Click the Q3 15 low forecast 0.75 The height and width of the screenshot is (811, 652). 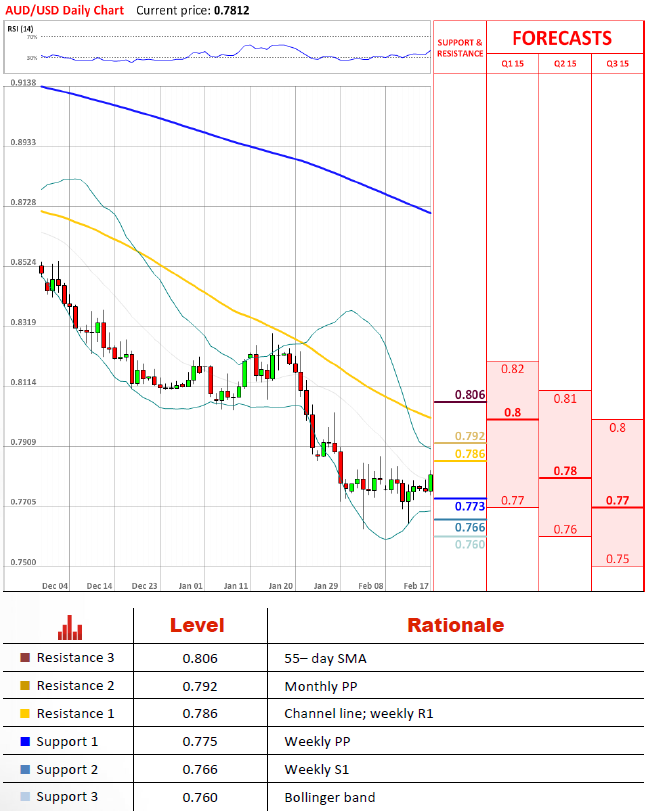tap(617, 559)
